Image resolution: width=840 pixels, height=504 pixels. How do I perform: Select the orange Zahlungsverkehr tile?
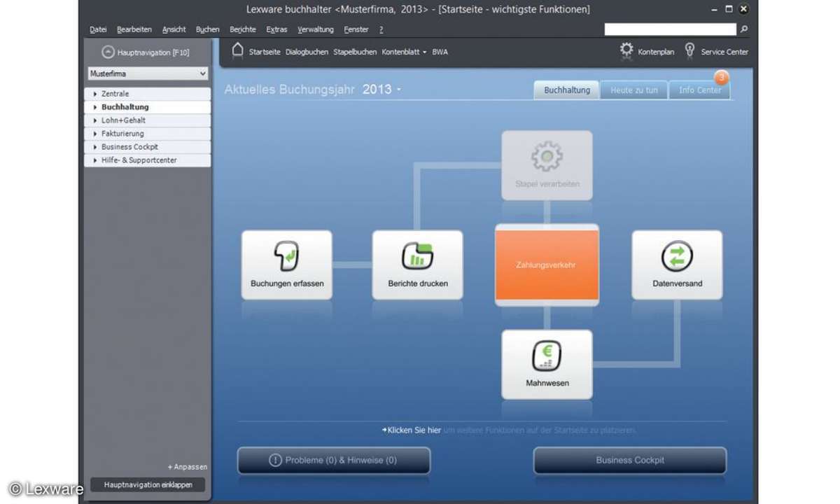[x=547, y=265]
